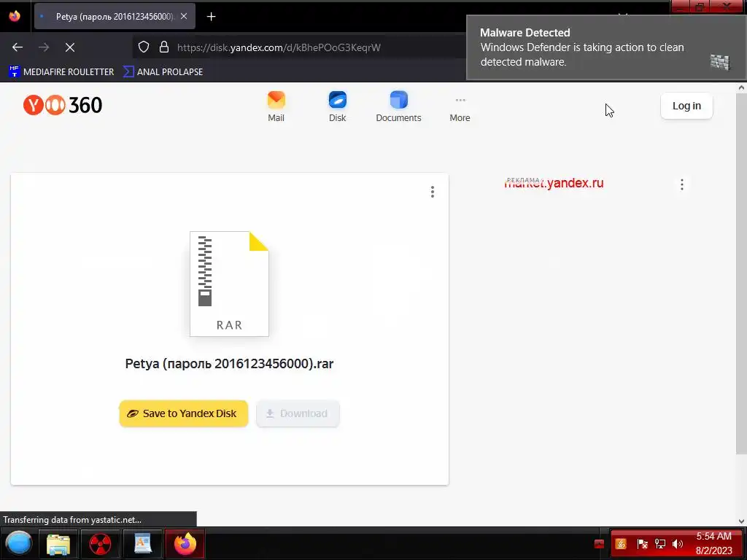Click the Firefox logo in the tab bar

[15, 16]
